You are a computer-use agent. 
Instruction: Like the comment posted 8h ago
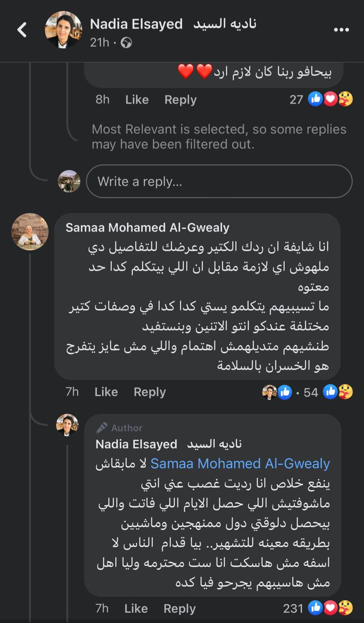(137, 100)
